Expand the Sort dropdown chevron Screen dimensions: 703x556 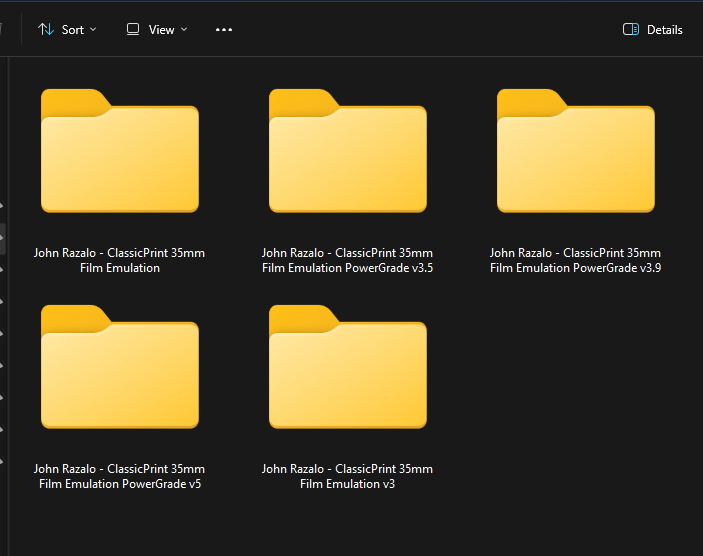click(x=94, y=30)
